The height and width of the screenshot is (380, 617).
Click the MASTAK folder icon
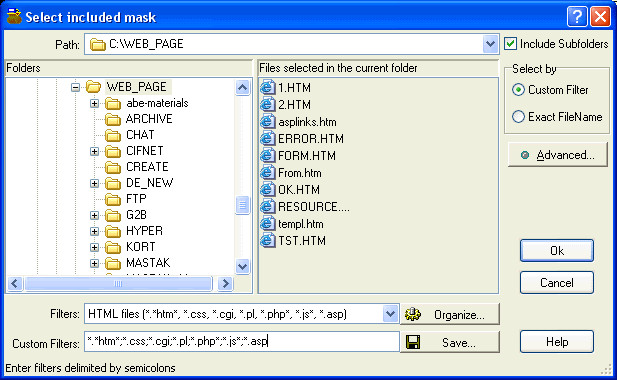tap(113, 263)
